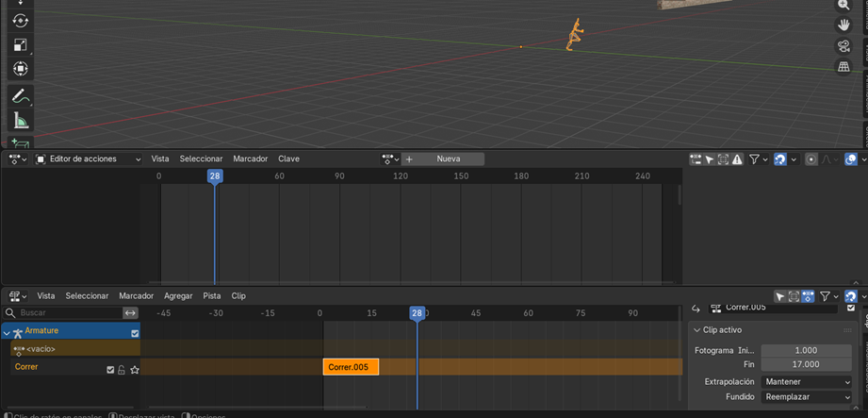This screenshot has width=868, height=418.
Task: Click the Nueva action button
Action: (x=450, y=159)
